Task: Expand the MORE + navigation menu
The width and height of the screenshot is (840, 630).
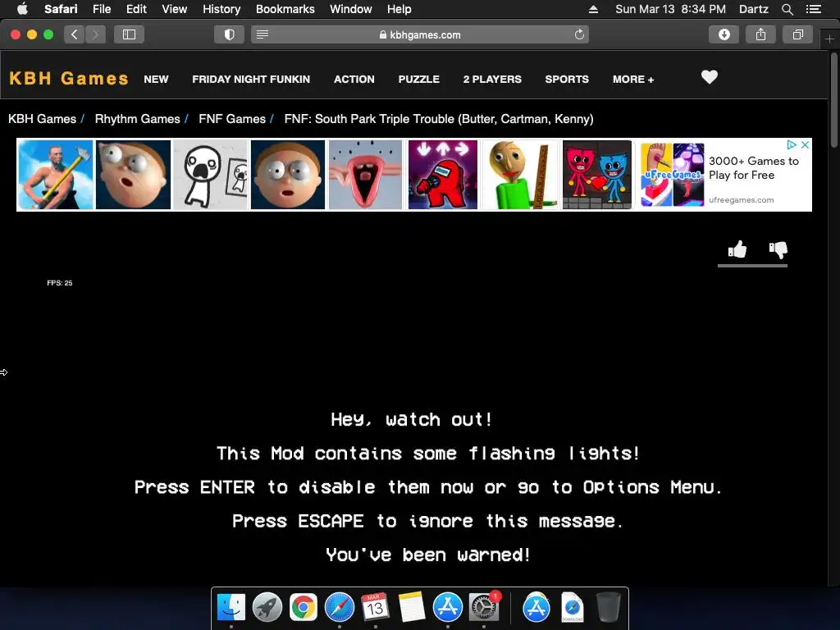Action: point(633,80)
